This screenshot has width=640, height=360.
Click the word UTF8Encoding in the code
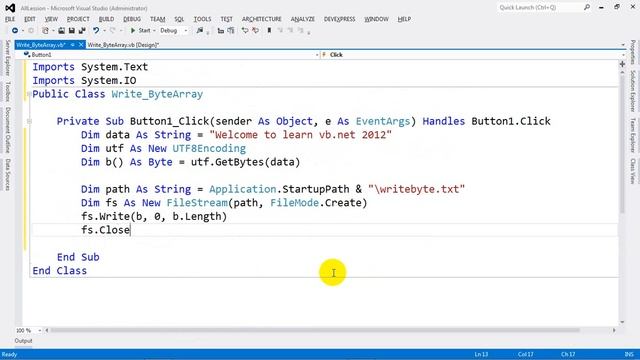[209, 149]
